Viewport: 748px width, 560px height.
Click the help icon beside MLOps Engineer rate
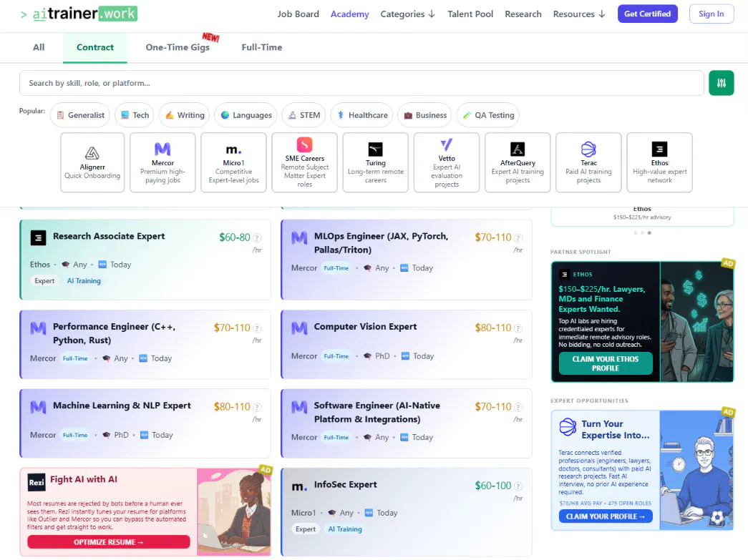coord(518,238)
